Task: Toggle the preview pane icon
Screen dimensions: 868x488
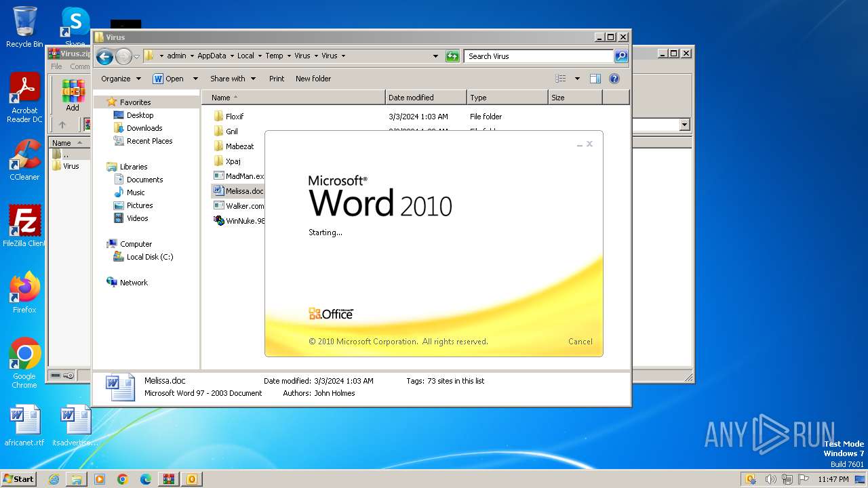Action: [595, 79]
